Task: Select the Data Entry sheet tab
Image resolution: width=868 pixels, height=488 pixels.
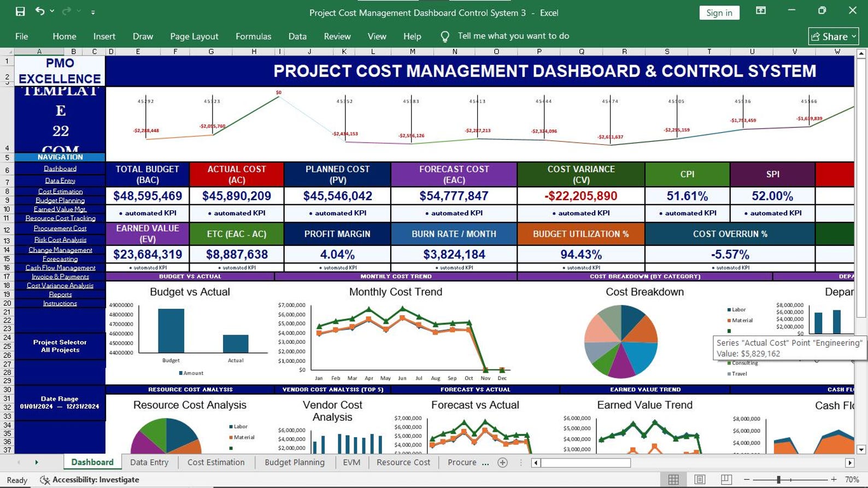Action: (x=149, y=462)
